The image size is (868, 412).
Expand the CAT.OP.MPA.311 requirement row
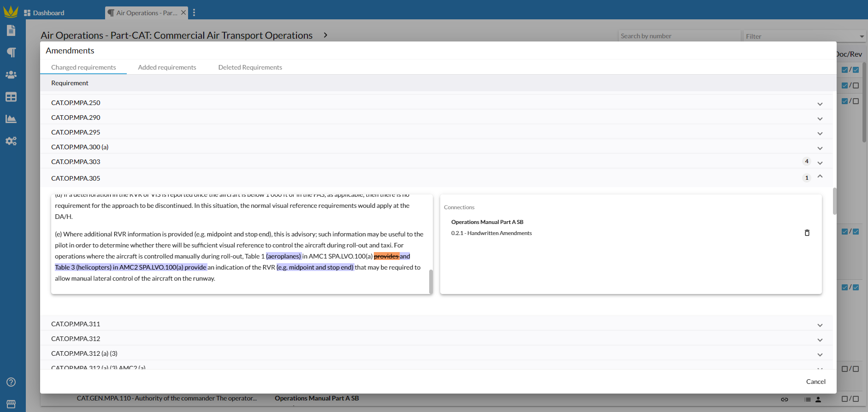(x=820, y=325)
